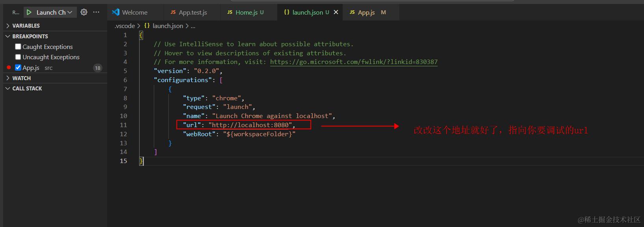Click the App.js breakpoint entry name
Screen dimensions: 644x227
click(31, 68)
